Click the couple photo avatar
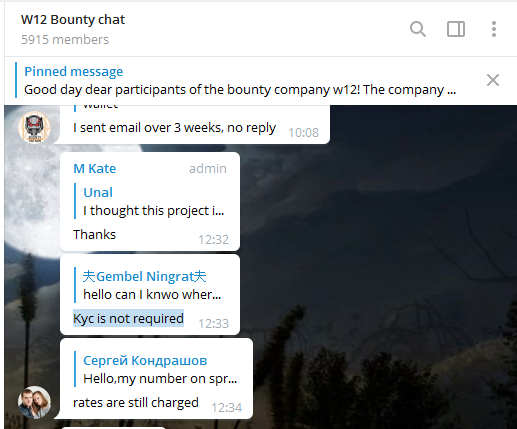 pos(34,402)
